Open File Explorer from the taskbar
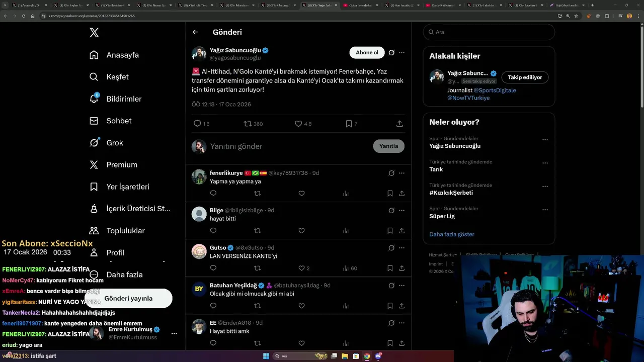The width and height of the screenshot is (644, 362). 345,356
